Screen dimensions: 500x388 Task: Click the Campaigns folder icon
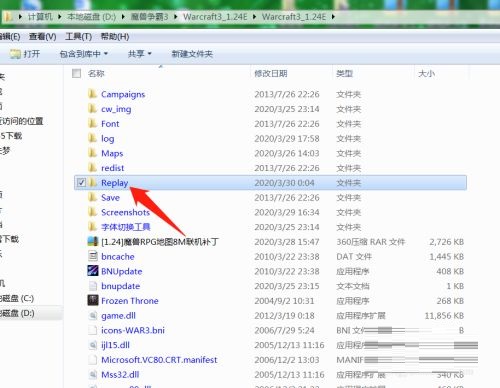click(x=92, y=94)
